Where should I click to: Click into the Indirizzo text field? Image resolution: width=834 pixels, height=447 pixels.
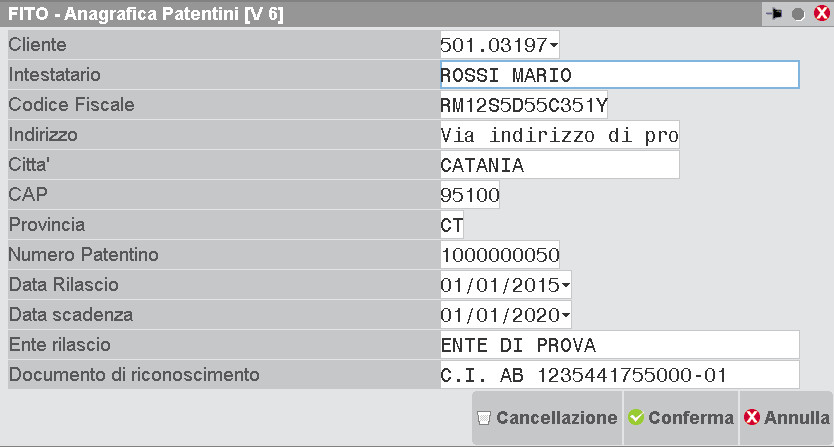click(x=559, y=135)
